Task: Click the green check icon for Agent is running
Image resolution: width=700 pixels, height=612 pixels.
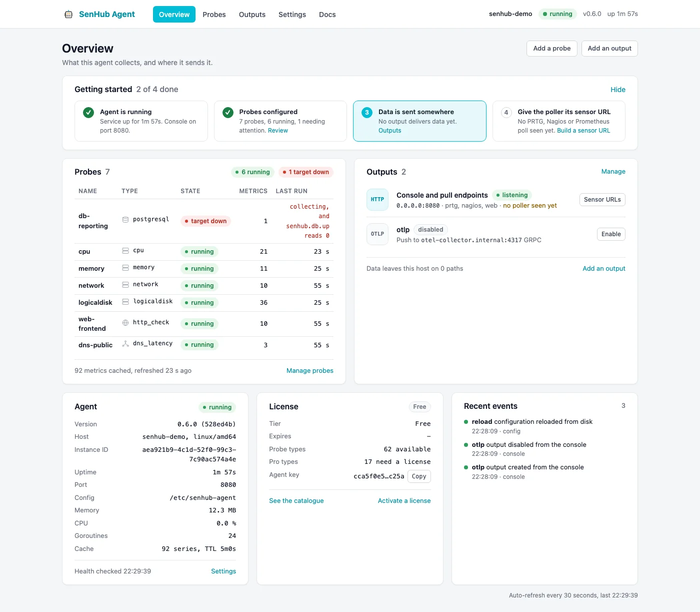Action: (x=88, y=113)
